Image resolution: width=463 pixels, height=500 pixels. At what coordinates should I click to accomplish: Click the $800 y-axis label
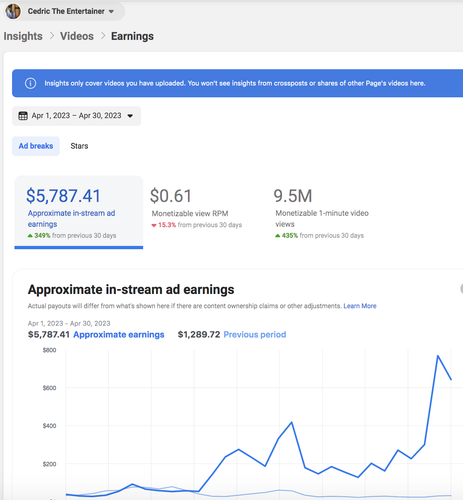(x=49, y=350)
